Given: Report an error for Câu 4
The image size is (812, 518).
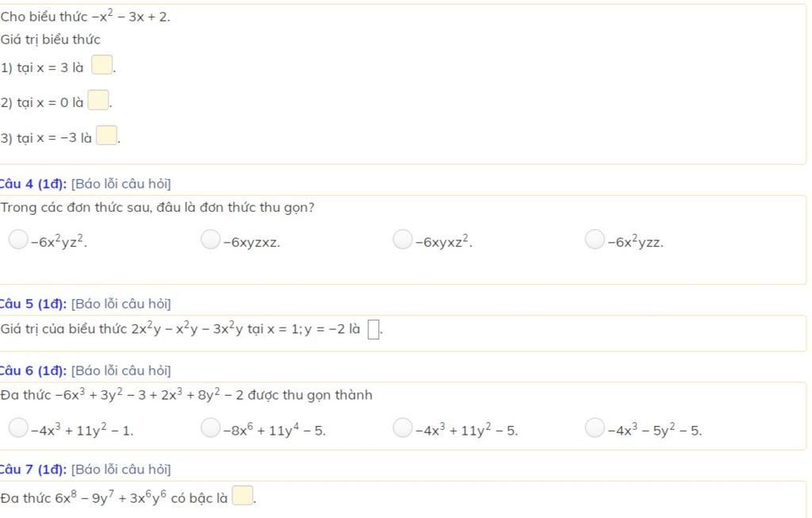Looking at the screenshot, I should (x=121, y=184).
